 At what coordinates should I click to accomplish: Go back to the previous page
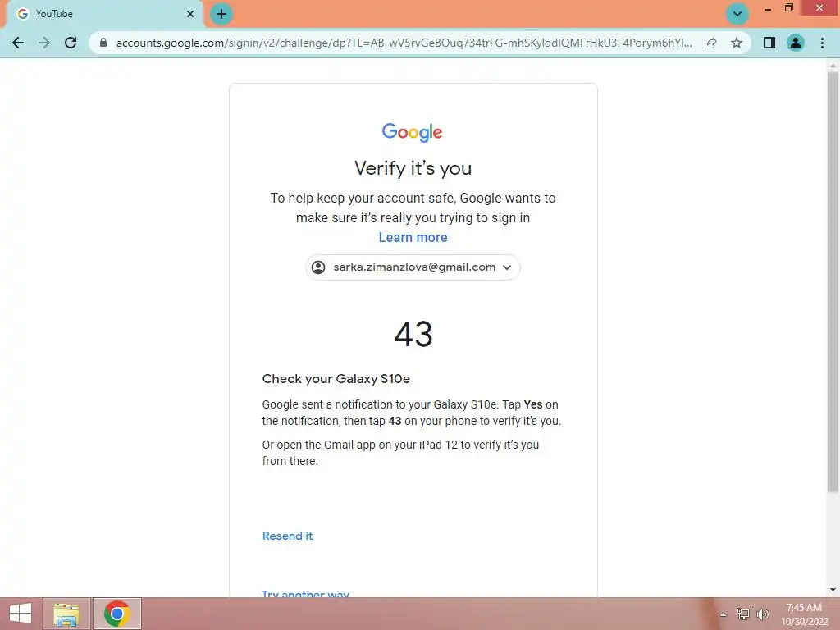point(18,43)
